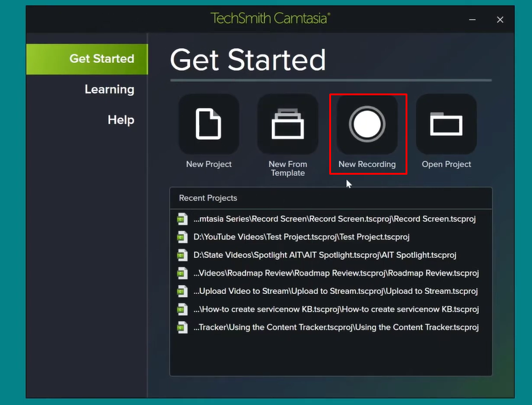Switch to the Learning sidebar tab
Viewport: 532px width, 405px height.
pyautogui.click(x=109, y=90)
